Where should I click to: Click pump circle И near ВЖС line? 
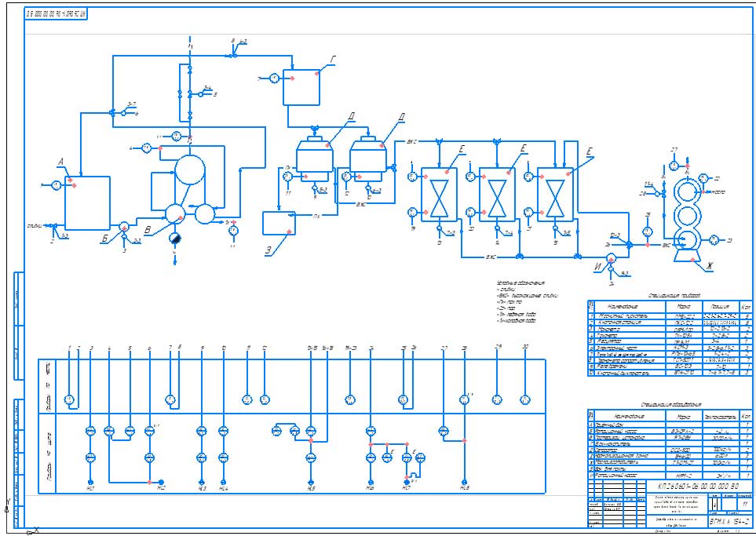pos(611,258)
